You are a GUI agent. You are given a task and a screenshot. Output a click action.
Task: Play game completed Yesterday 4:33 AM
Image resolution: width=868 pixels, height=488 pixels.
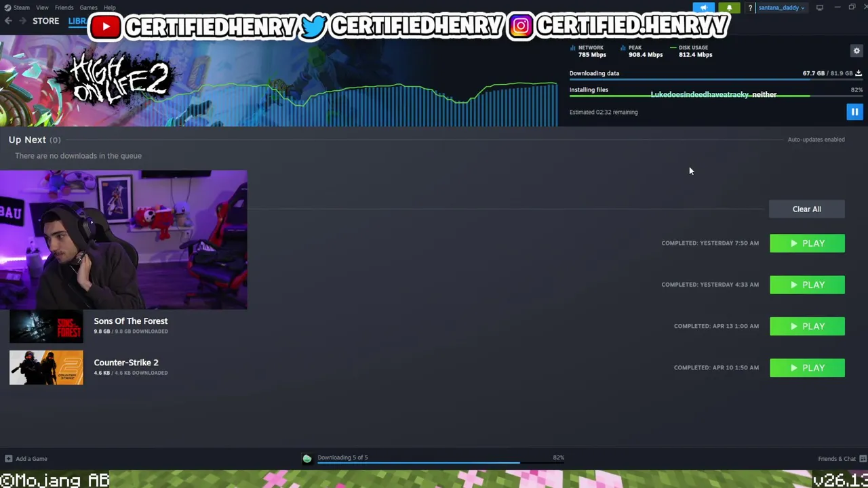point(807,285)
